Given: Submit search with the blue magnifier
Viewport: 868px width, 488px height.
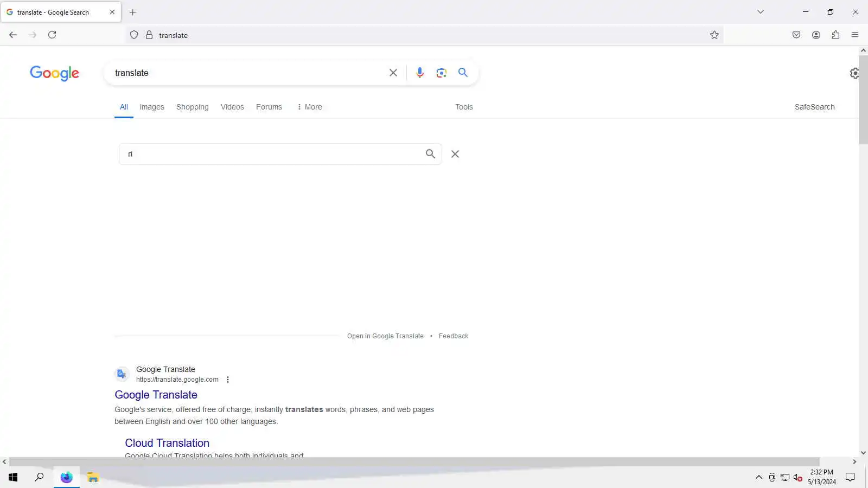Looking at the screenshot, I should [463, 73].
